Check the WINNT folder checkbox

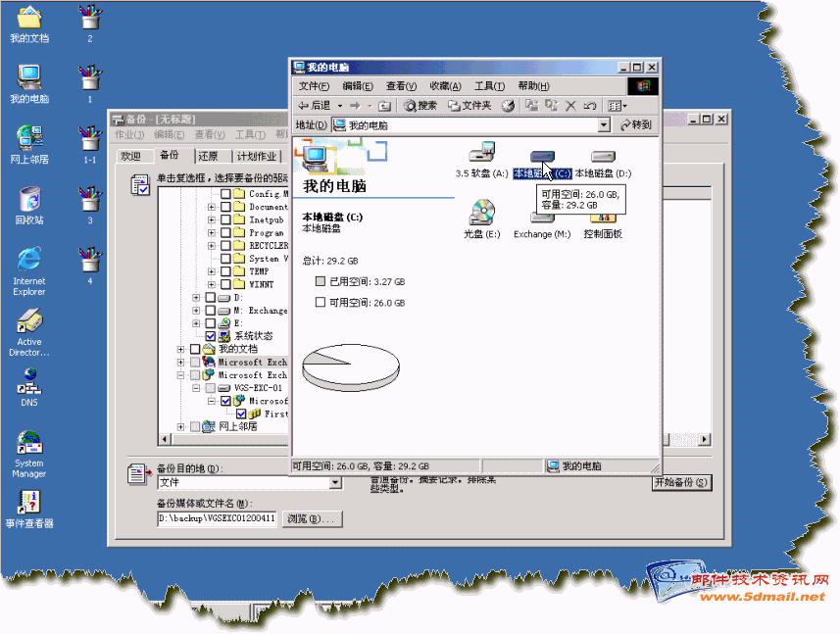(225, 284)
